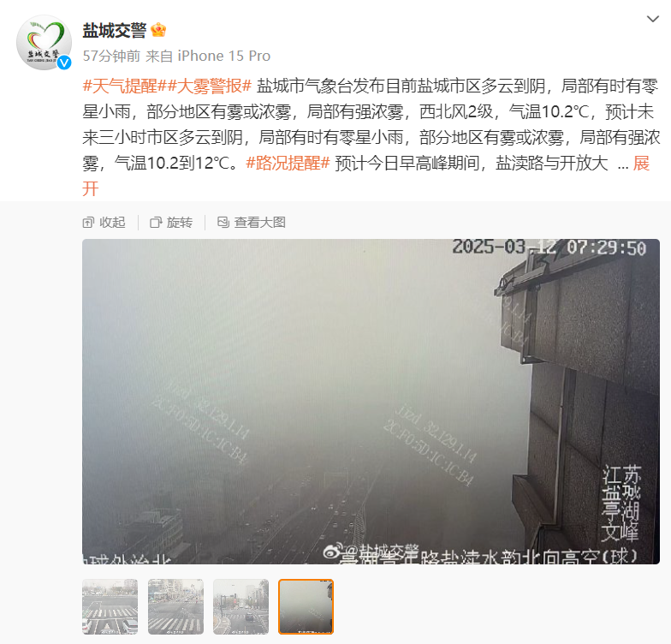Click the large foggy camera image
Image resolution: width=671 pixels, height=644 pixels.
[371, 402]
